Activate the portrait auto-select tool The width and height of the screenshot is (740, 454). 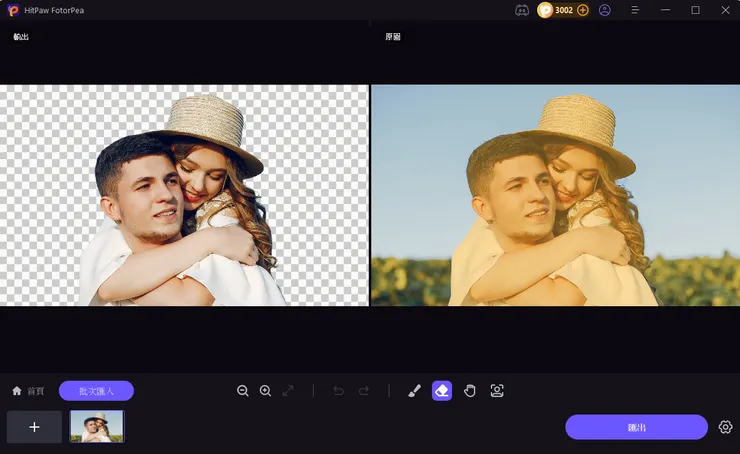497,391
